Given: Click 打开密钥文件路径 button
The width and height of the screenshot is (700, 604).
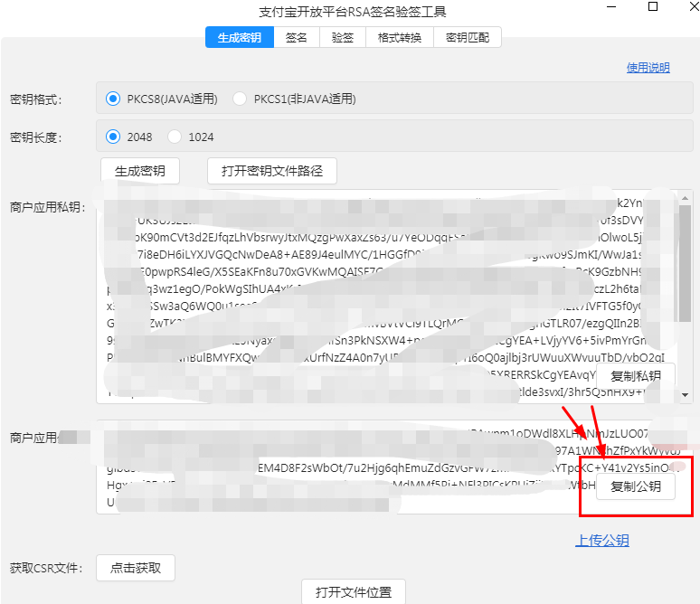Looking at the screenshot, I should (272, 171).
